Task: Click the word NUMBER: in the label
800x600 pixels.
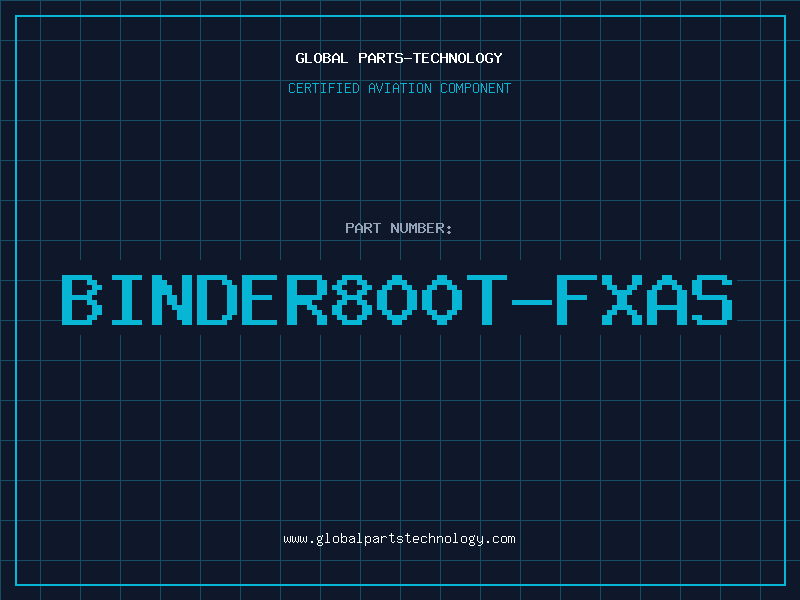Action: tap(420, 228)
